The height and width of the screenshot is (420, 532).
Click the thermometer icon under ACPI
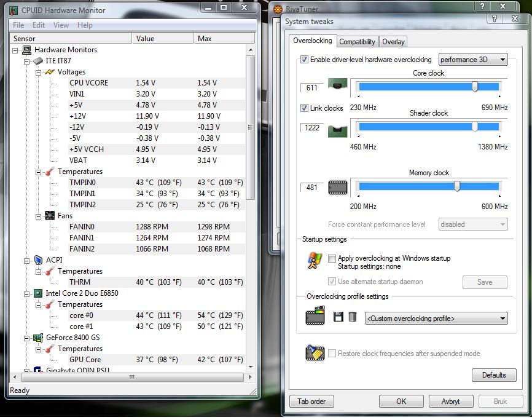[50, 271]
